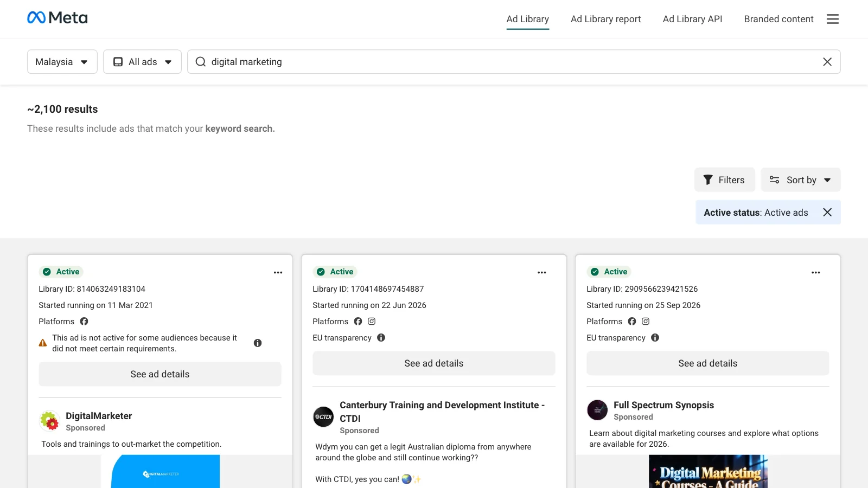See ad details for Canterbury Training ad
This screenshot has width=868, height=488.
(434, 363)
